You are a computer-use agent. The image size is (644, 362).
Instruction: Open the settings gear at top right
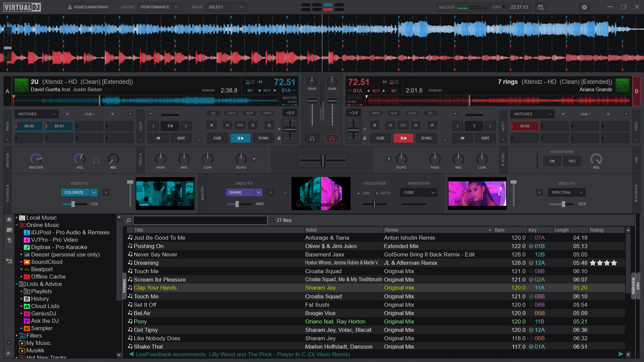point(584,7)
